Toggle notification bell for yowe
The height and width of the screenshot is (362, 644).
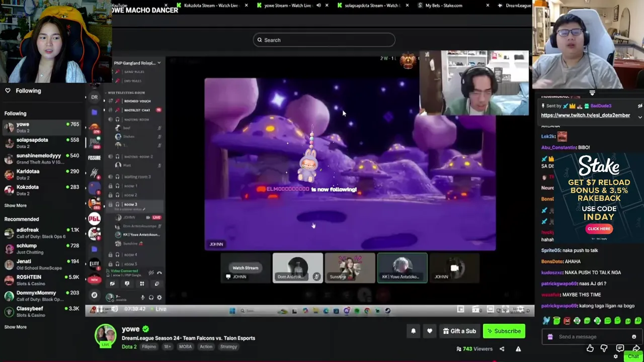tap(414, 331)
